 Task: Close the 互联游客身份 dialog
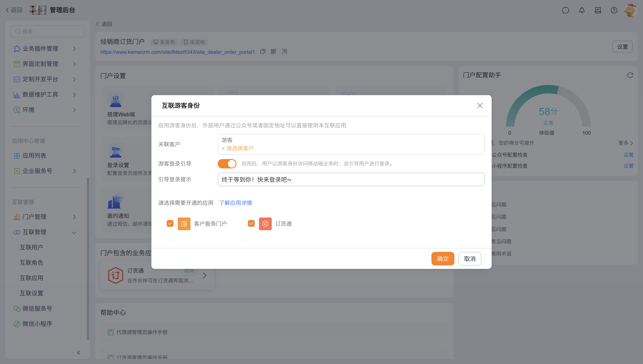pyautogui.click(x=479, y=106)
